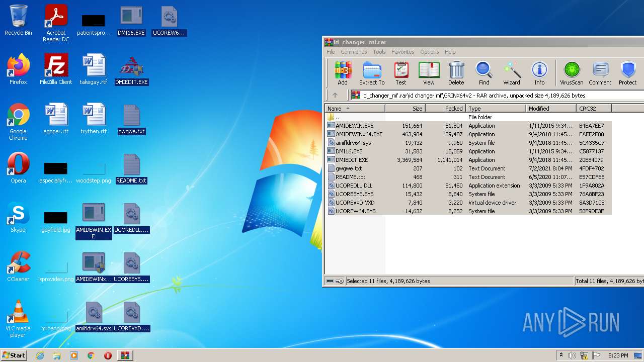The width and height of the screenshot is (644, 362).
Task: Sort by Packed column header
Action: (446, 108)
